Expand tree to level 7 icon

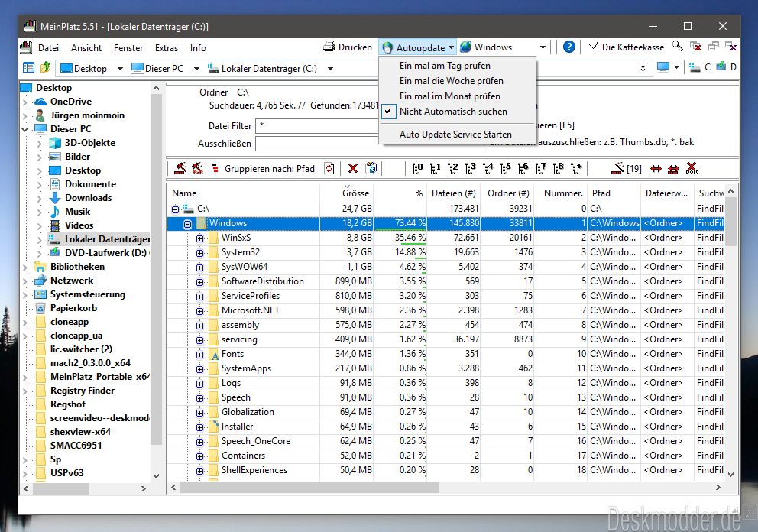tap(540, 168)
